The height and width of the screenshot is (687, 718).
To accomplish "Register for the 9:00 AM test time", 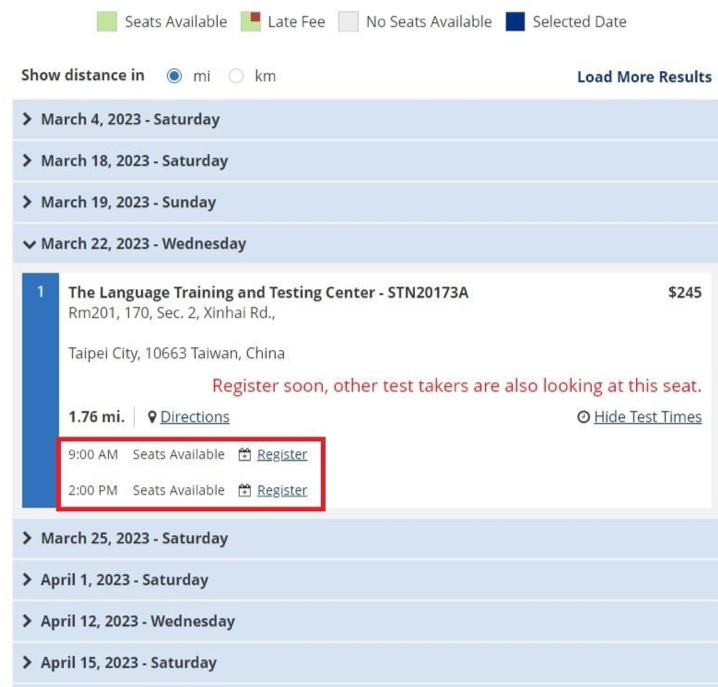I will coord(282,454).
